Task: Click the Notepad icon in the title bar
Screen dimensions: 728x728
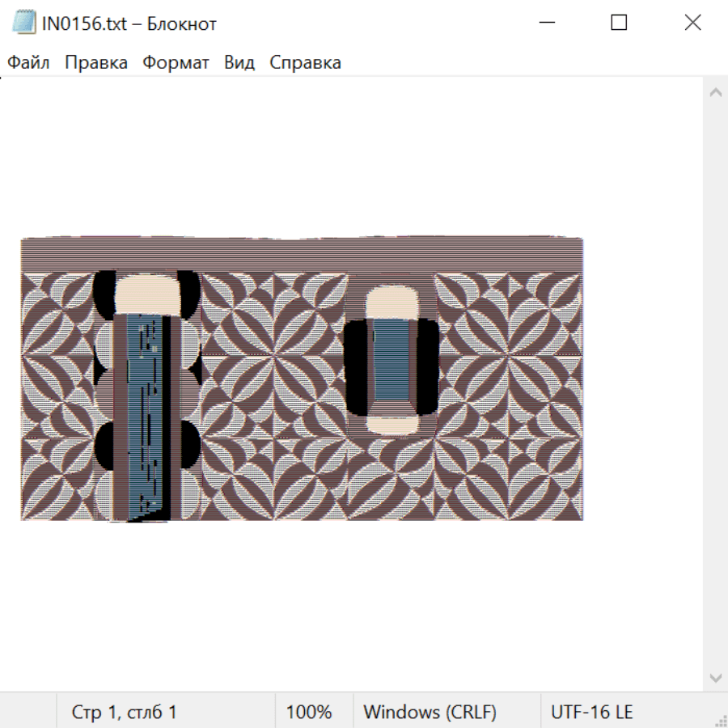Action: point(24,23)
